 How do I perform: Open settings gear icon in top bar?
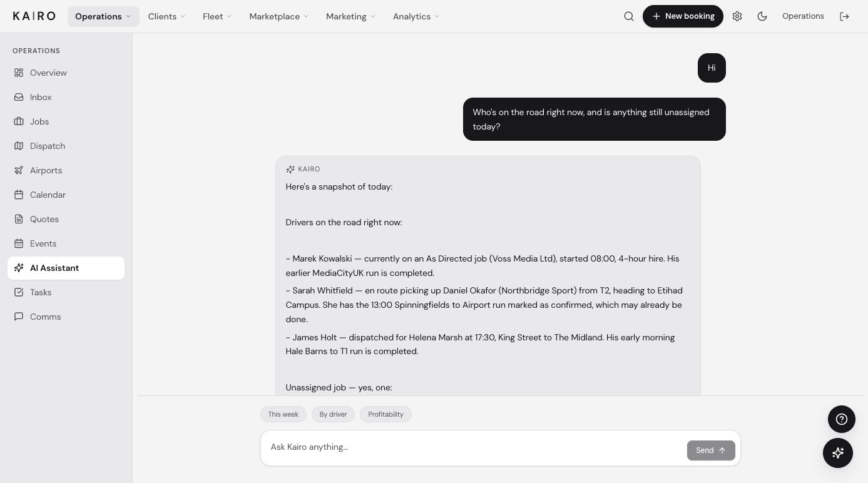(737, 16)
